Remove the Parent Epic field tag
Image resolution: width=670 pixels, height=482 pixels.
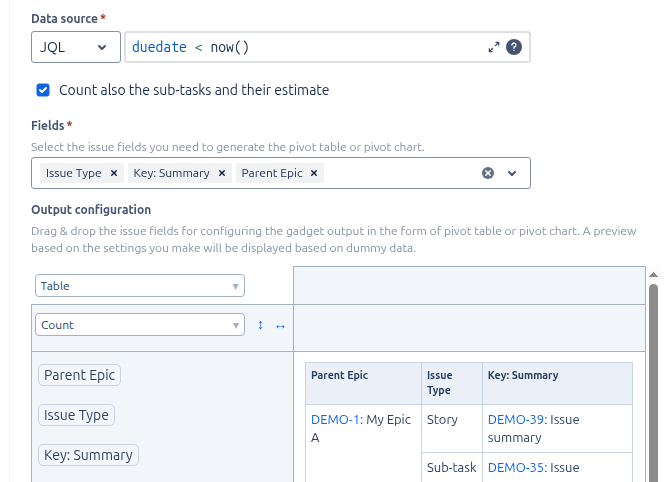(x=314, y=173)
